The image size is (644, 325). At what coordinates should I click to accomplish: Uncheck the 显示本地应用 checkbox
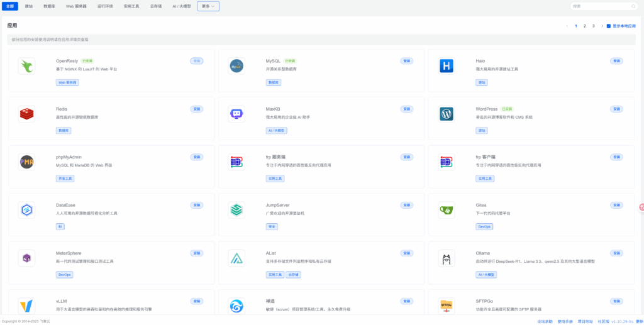pos(608,26)
